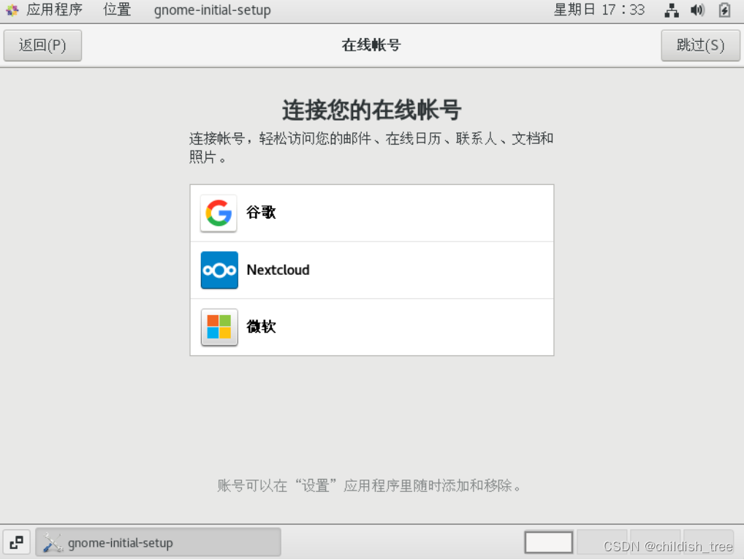
Task: Select the 微软 account row
Action: click(372, 327)
